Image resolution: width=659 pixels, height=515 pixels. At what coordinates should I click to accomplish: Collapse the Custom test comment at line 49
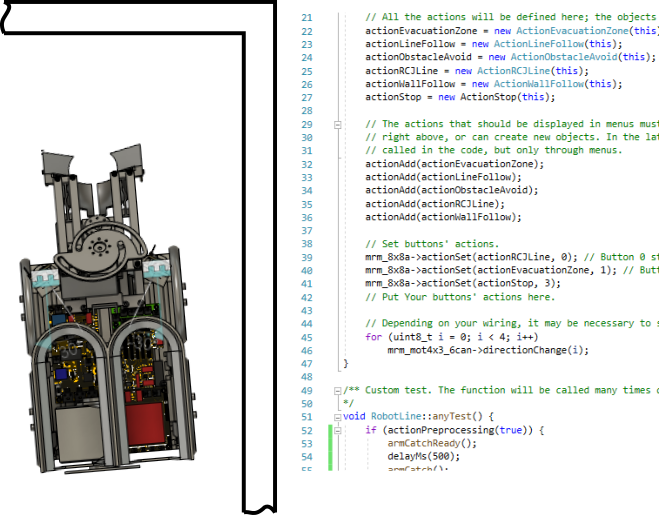tap(337, 390)
